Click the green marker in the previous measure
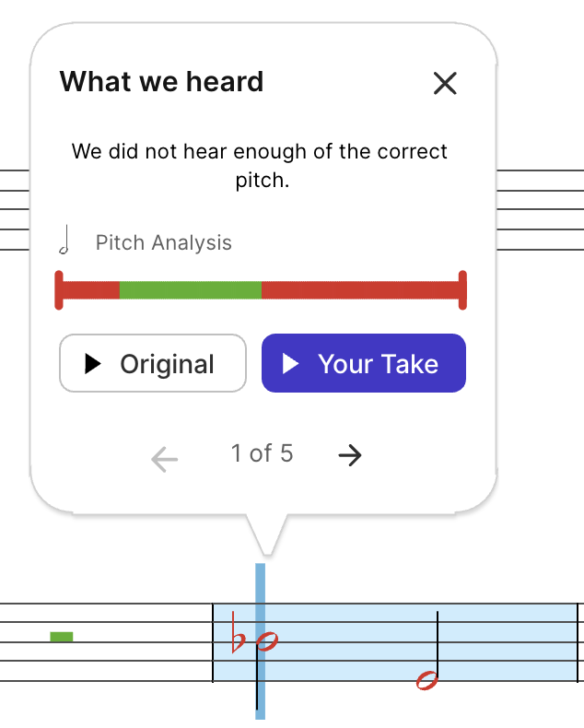Image resolution: width=584 pixels, height=728 pixels. coord(62,637)
